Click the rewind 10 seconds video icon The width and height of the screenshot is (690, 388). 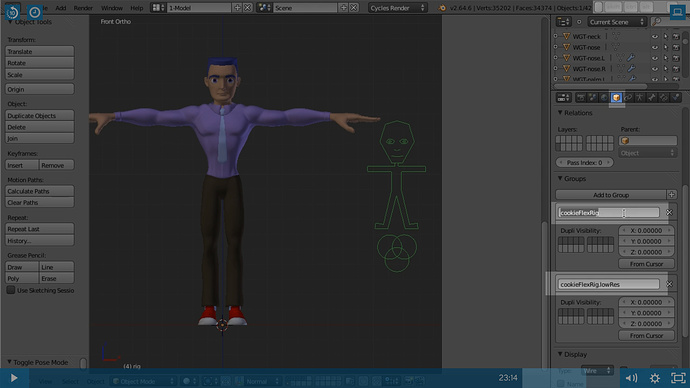tap(13, 12)
